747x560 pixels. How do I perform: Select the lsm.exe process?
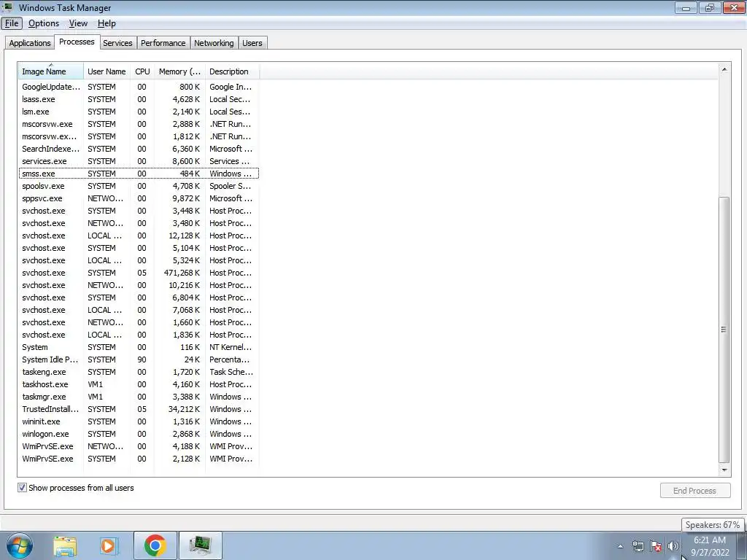[x=139, y=112]
